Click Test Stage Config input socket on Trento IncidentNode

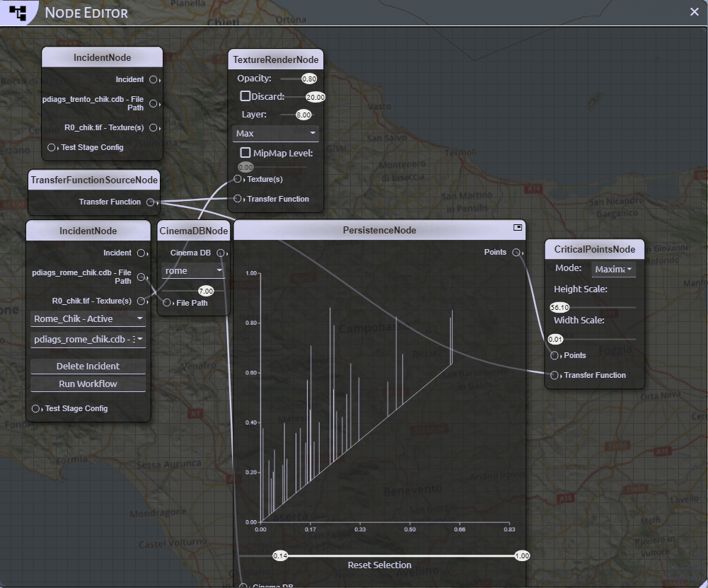pos(52,148)
